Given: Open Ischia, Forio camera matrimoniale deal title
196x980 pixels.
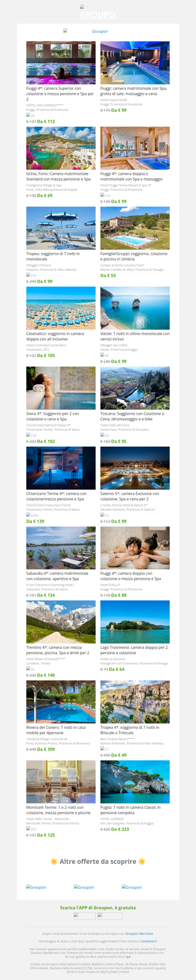Looking at the screenshot, I should pos(58,176).
